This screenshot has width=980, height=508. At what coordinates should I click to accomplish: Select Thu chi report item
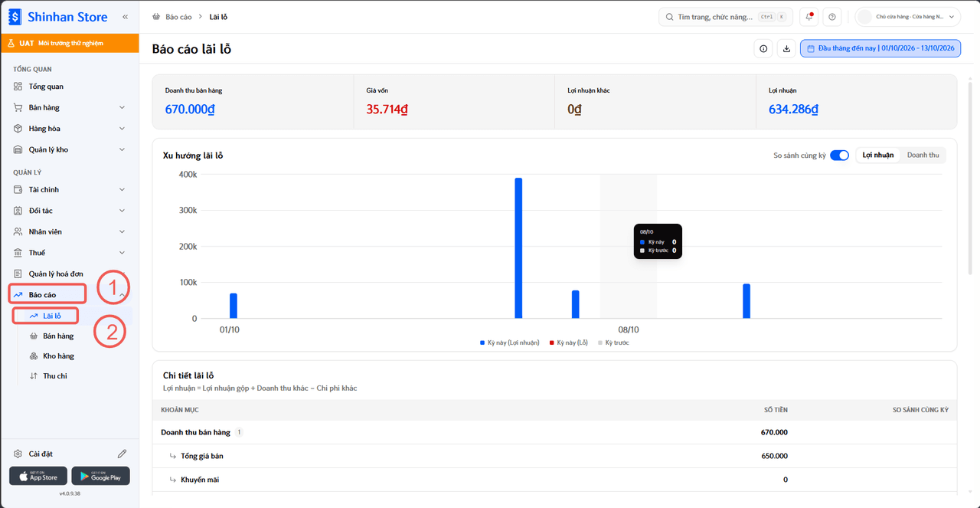[55, 375]
